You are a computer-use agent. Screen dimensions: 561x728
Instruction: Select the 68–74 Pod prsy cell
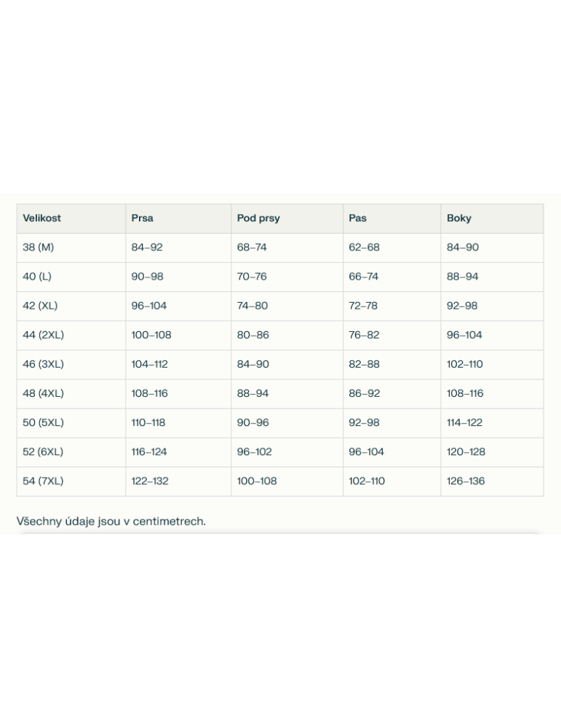(x=252, y=248)
